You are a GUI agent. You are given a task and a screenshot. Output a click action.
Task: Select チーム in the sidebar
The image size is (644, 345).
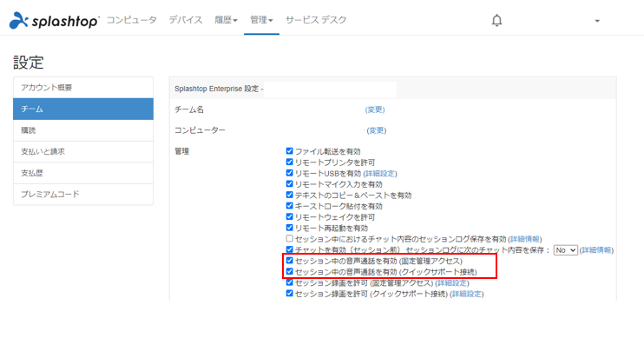[x=83, y=109]
